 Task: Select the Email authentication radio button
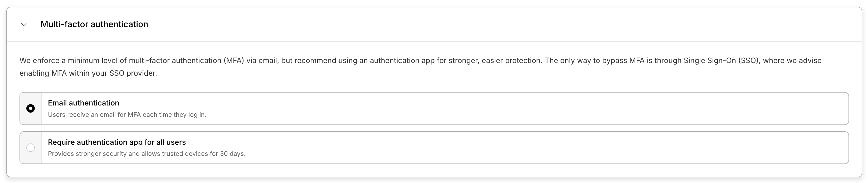tap(30, 109)
